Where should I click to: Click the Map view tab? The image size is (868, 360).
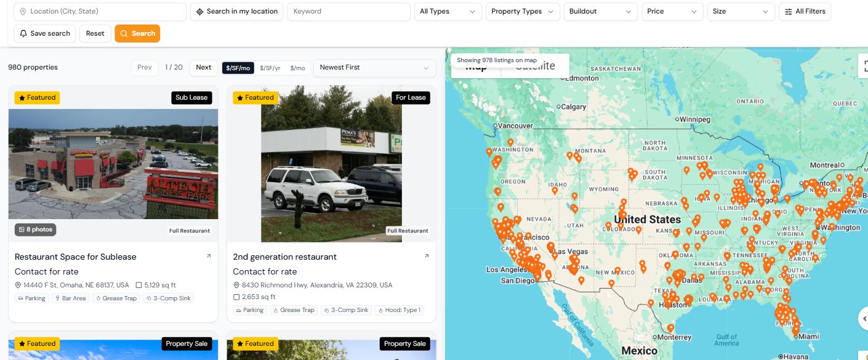476,66
